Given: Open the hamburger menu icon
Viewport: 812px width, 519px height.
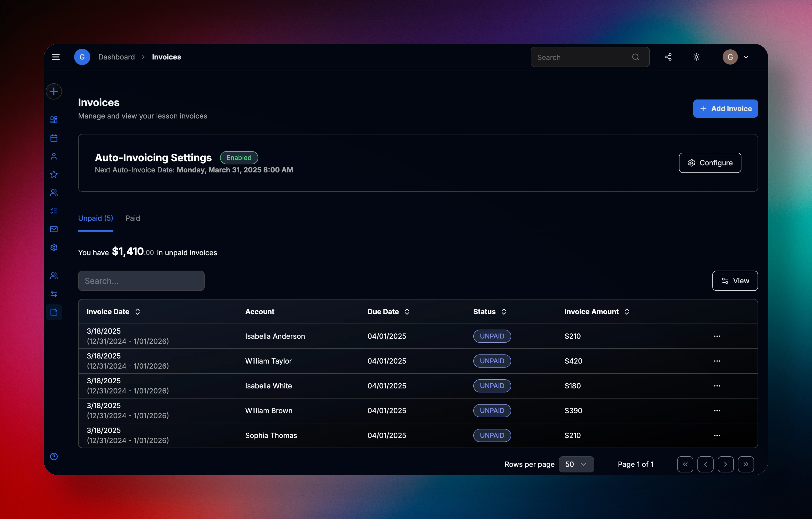Looking at the screenshot, I should click(x=56, y=57).
